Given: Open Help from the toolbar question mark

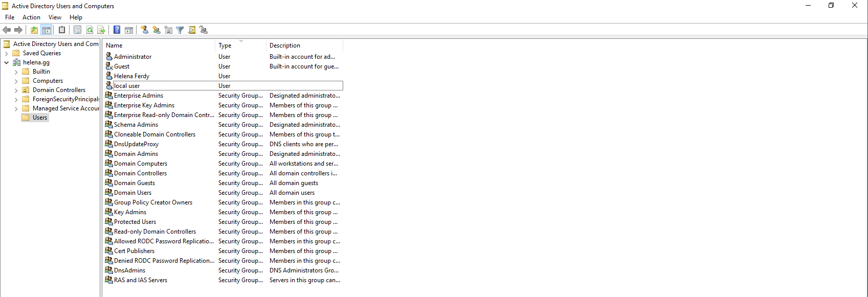Looking at the screenshot, I should click(x=117, y=30).
